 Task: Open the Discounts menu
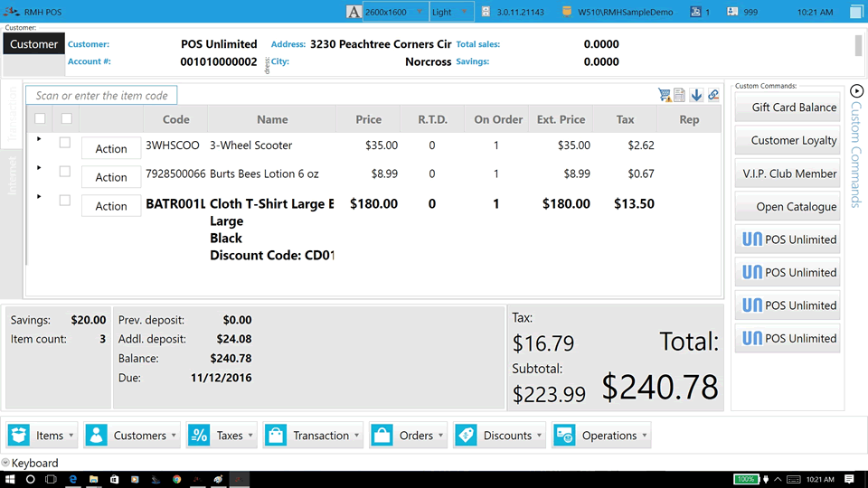point(499,436)
